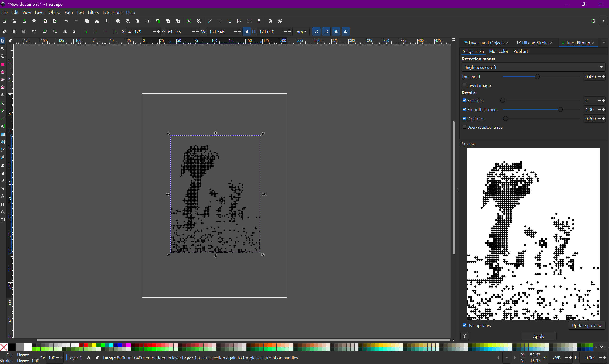The height and width of the screenshot is (364, 609).
Task: Click the Threshold slider handle
Action: 537,77
